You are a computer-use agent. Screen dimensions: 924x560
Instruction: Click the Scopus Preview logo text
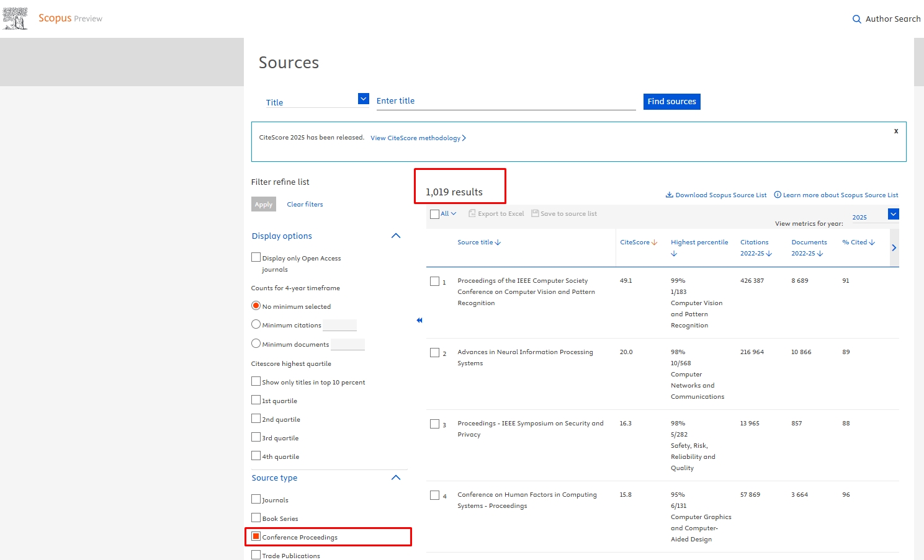[70, 18]
